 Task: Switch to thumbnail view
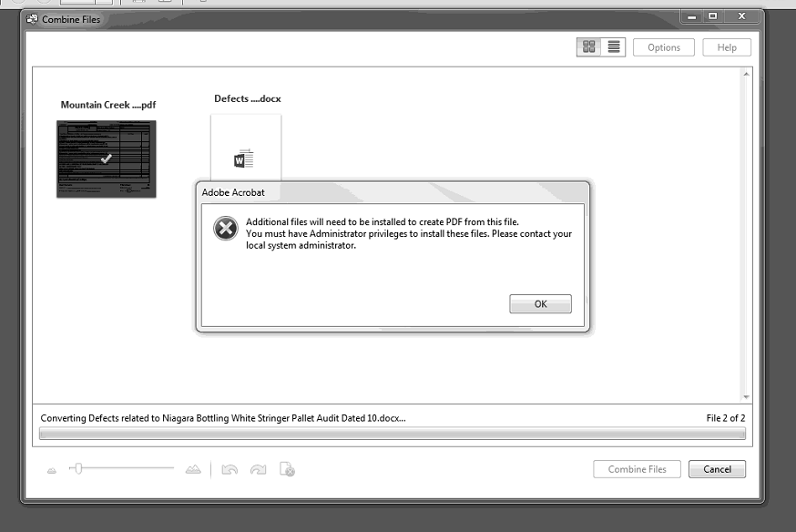tap(591, 46)
